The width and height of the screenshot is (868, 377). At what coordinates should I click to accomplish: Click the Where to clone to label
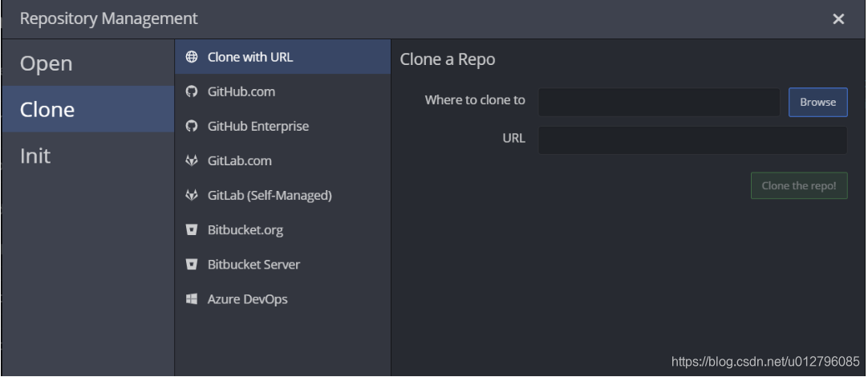(x=475, y=100)
